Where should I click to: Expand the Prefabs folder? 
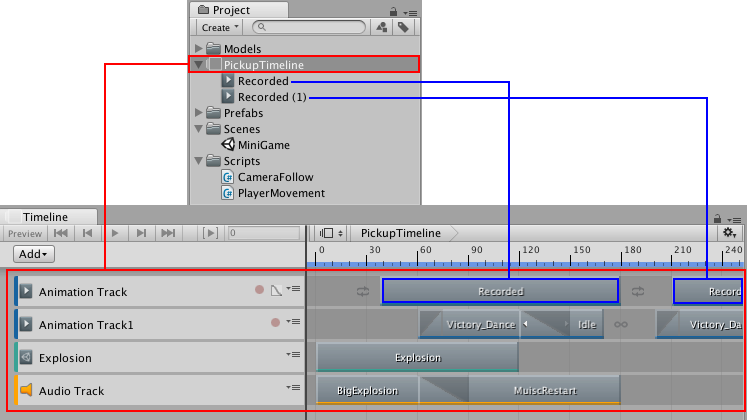click(199, 113)
